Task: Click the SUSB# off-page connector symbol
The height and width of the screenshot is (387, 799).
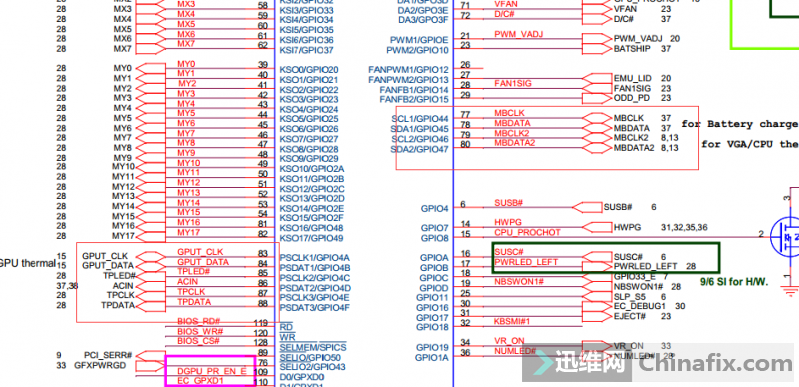Action: [587, 207]
